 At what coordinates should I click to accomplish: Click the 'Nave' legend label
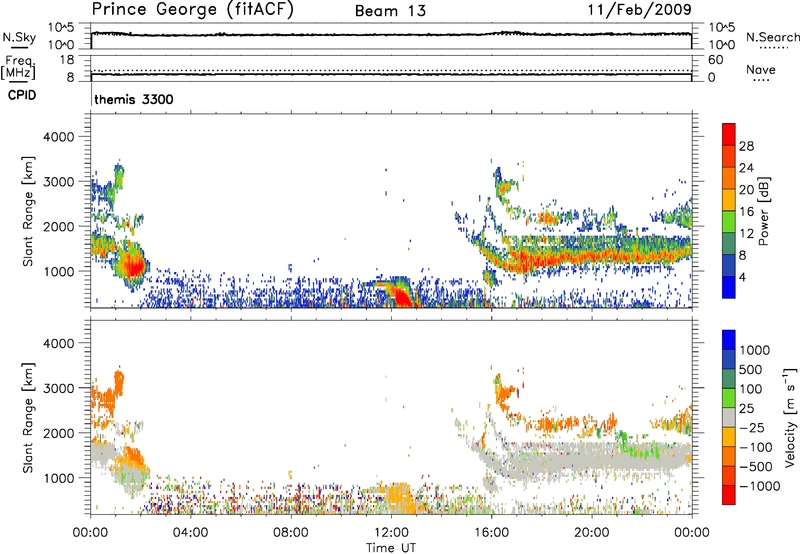(761, 69)
